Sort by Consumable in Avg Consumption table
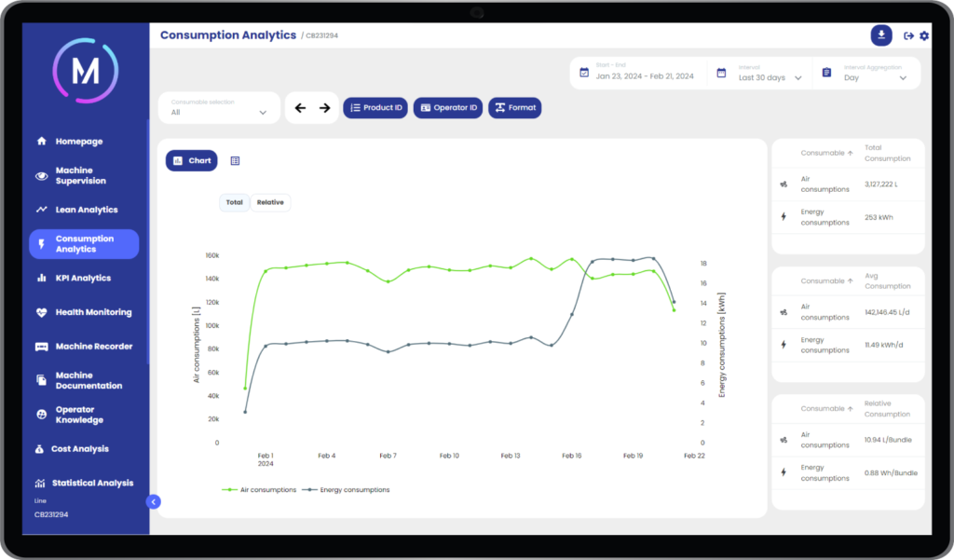This screenshot has height=560, width=954. pyautogui.click(x=827, y=280)
